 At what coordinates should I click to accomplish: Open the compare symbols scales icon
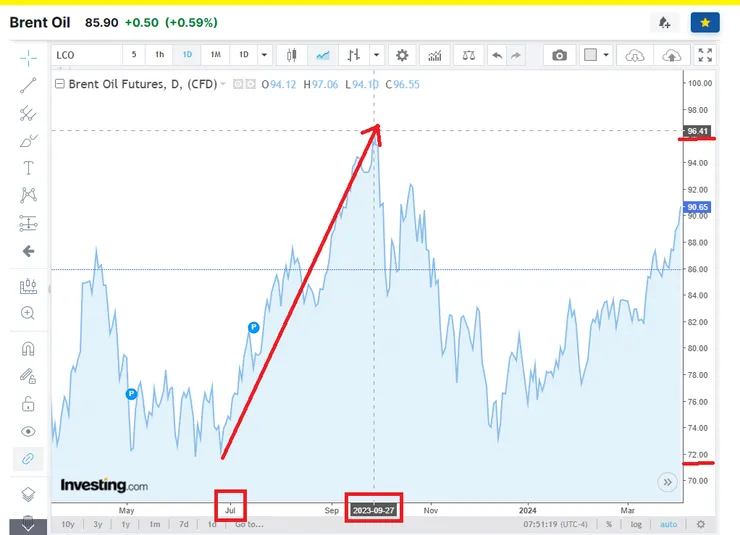469,55
